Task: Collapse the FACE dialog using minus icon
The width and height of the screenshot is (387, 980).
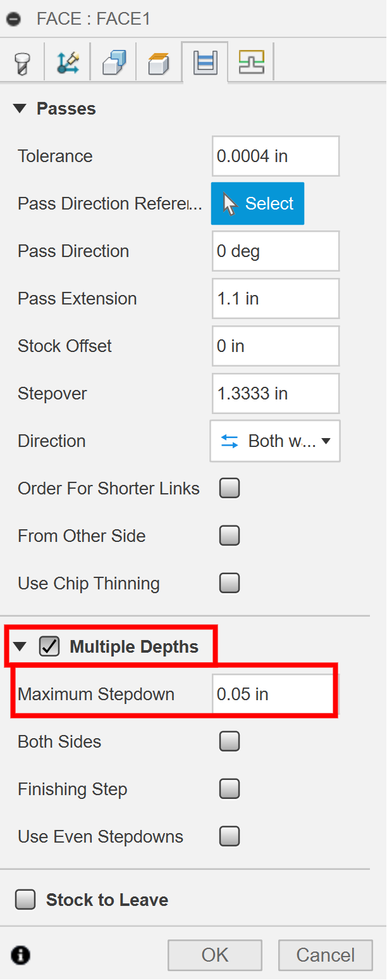Action: click(x=13, y=19)
